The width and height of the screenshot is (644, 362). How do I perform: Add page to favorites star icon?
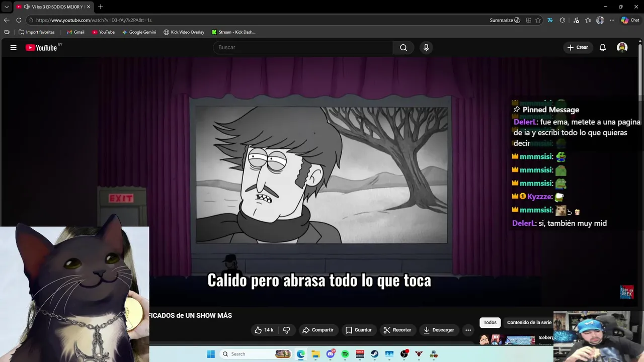click(x=538, y=20)
